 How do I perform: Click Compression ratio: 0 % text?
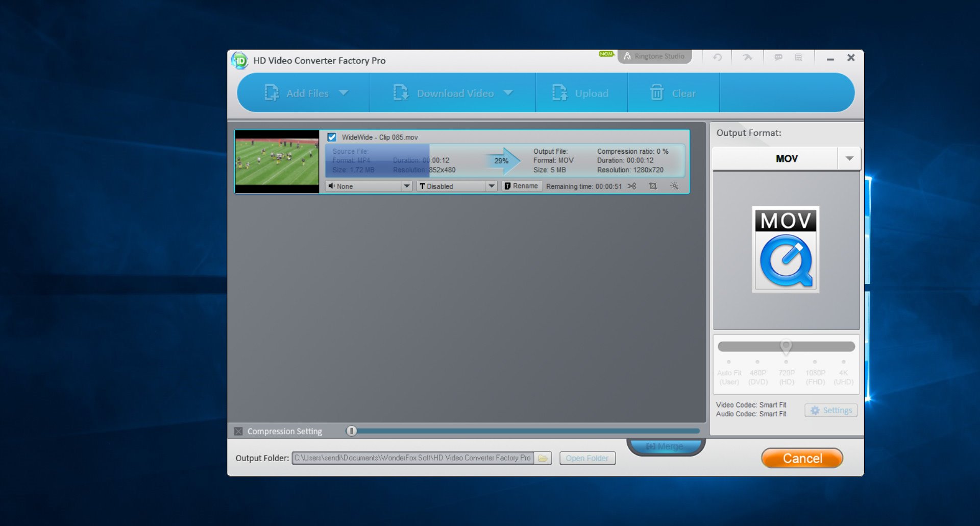633,151
